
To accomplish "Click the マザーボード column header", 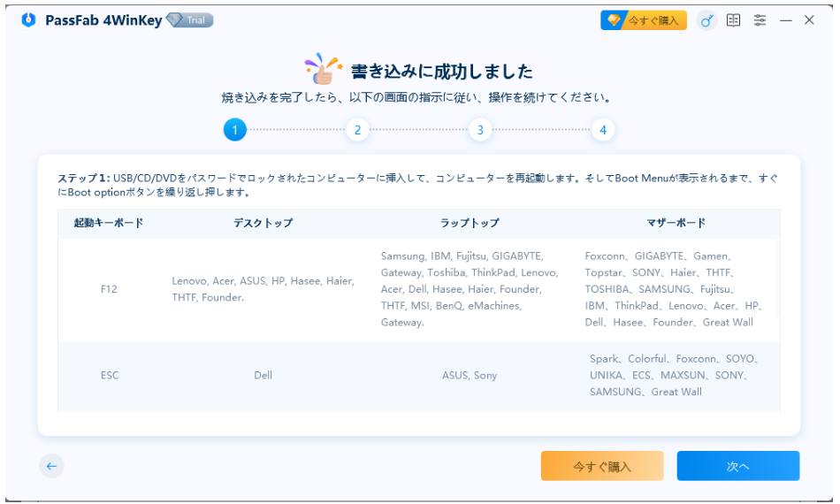I will pyautogui.click(x=676, y=223).
